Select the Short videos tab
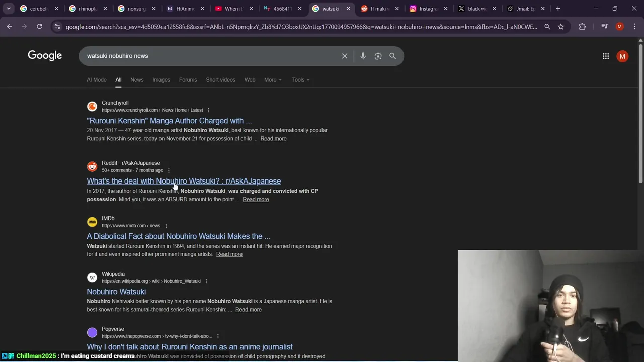This screenshot has height=362, width=644. point(220,80)
